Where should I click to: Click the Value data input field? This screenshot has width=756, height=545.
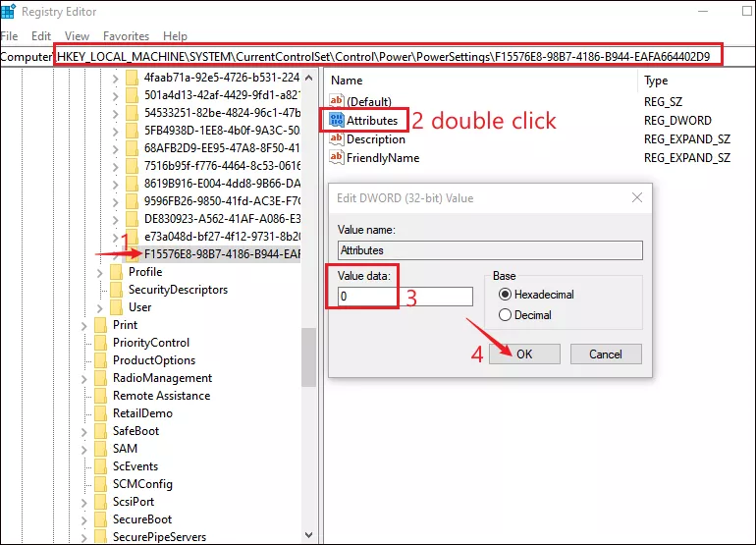(x=405, y=297)
